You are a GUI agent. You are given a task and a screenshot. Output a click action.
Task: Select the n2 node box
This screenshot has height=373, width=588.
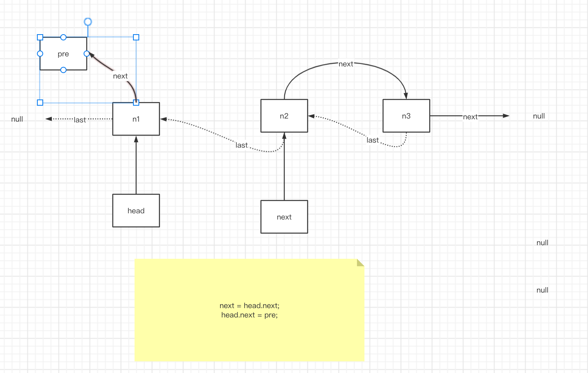point(284,116)
